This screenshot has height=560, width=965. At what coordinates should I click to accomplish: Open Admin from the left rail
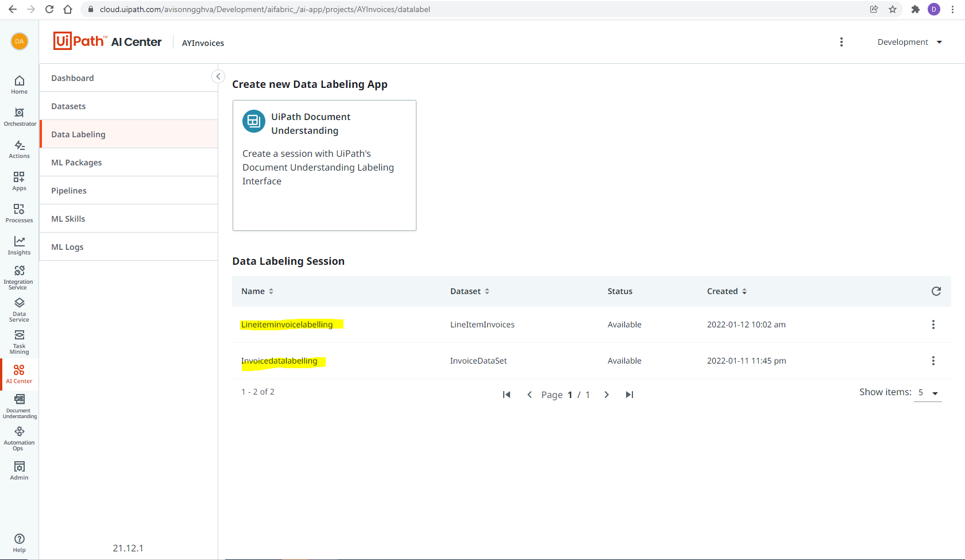19,470
